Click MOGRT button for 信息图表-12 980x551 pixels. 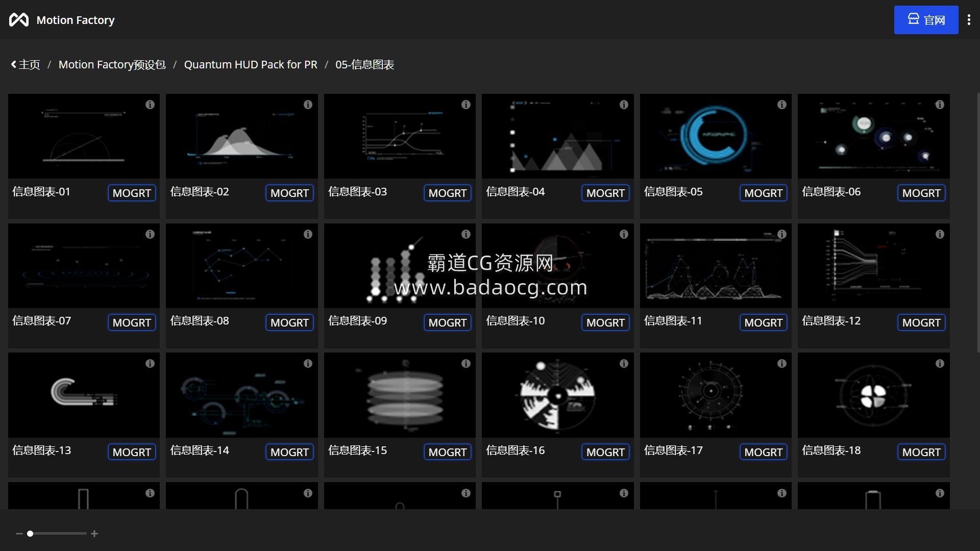(921, 322)
